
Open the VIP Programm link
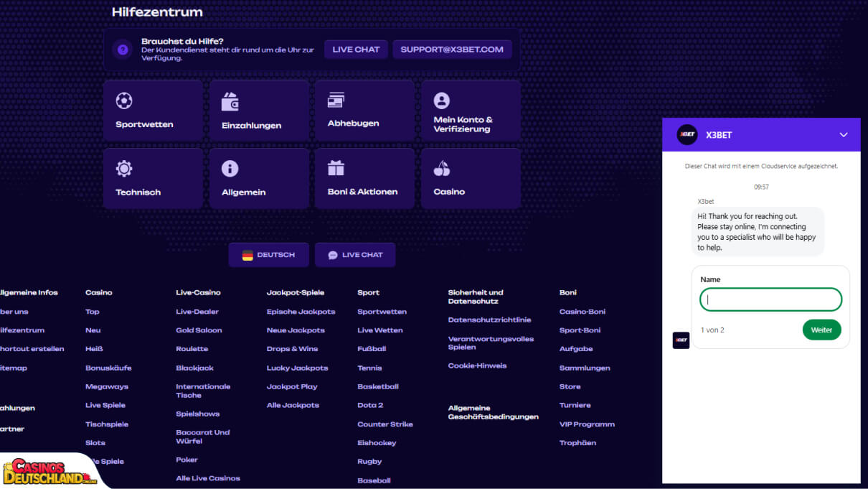tap(587, 424)
